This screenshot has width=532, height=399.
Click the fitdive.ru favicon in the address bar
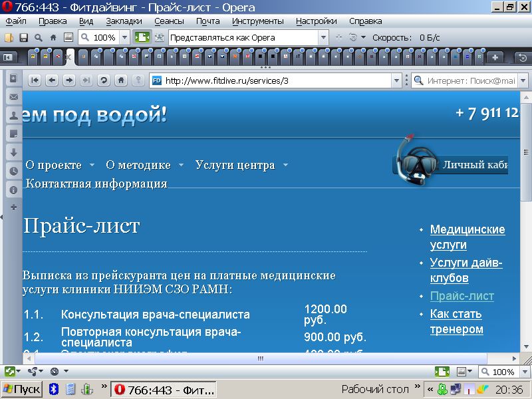(156, 80)
